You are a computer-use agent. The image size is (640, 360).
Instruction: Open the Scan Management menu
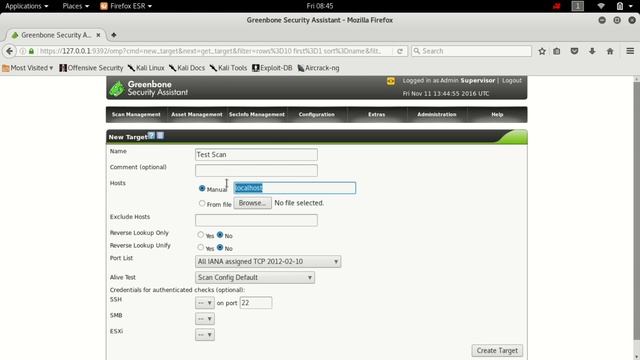coord(136,115)
